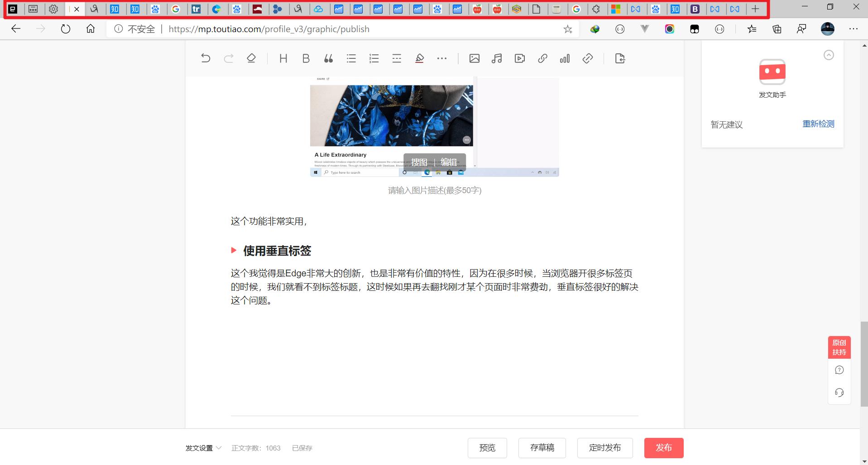Click the Undo icon in the editor toolbar

click(x=206, y=58)
